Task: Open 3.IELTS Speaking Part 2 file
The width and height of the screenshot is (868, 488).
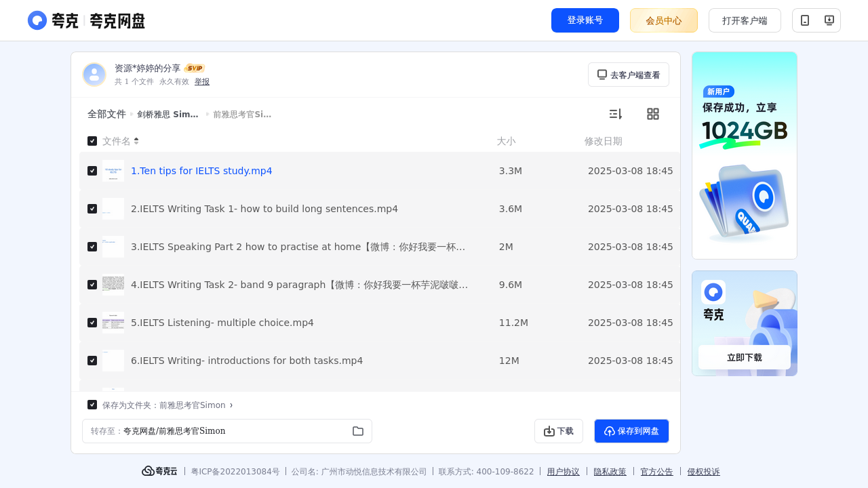Action: click(x=298, y=247)
